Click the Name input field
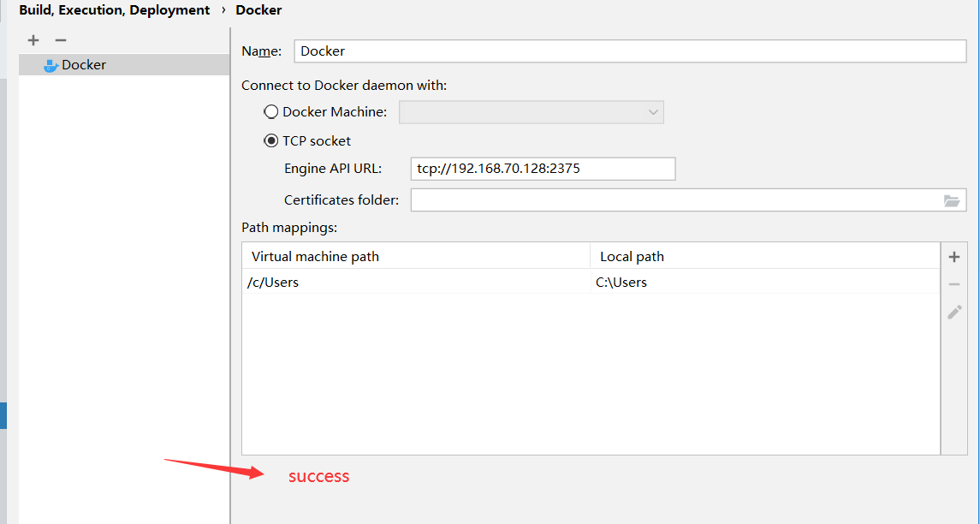Viewport: 980px width, 524px height. click(x=629, y=51)
